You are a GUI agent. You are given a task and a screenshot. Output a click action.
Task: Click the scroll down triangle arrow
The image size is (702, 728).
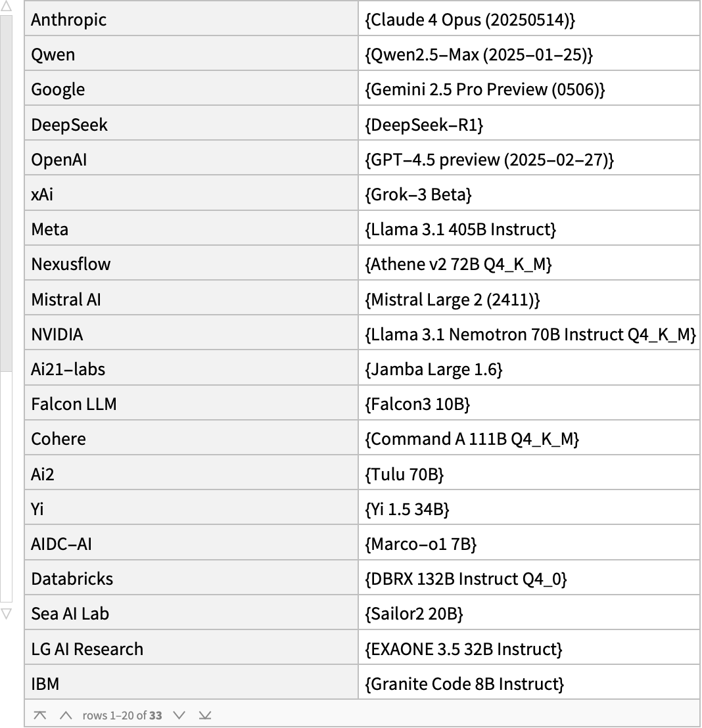pyautogui.click(x=6, y=614)
